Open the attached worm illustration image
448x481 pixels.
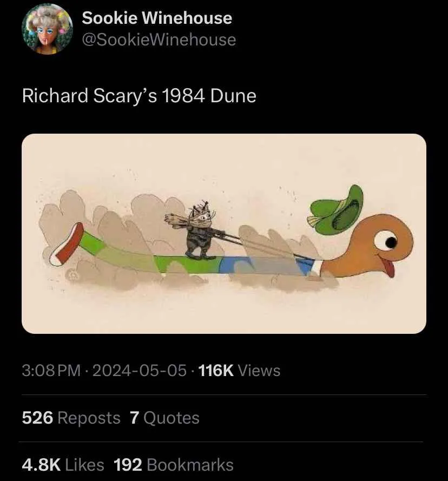tap(223, 233)
